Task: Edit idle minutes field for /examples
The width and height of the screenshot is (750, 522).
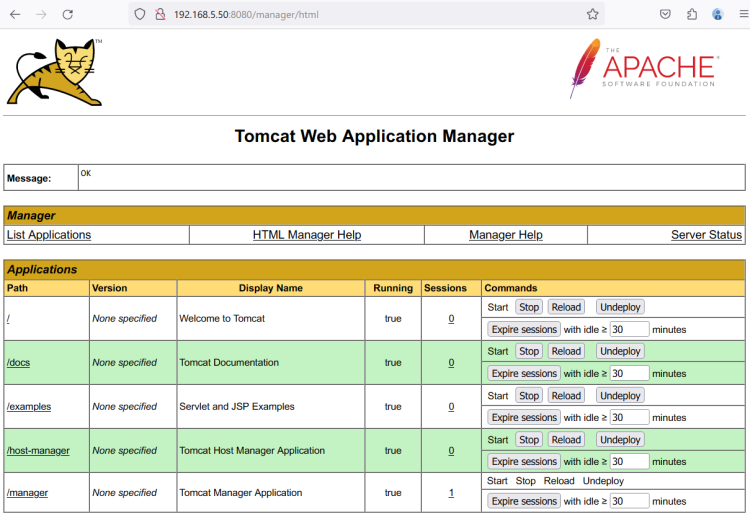Action: tap(629, 418)
